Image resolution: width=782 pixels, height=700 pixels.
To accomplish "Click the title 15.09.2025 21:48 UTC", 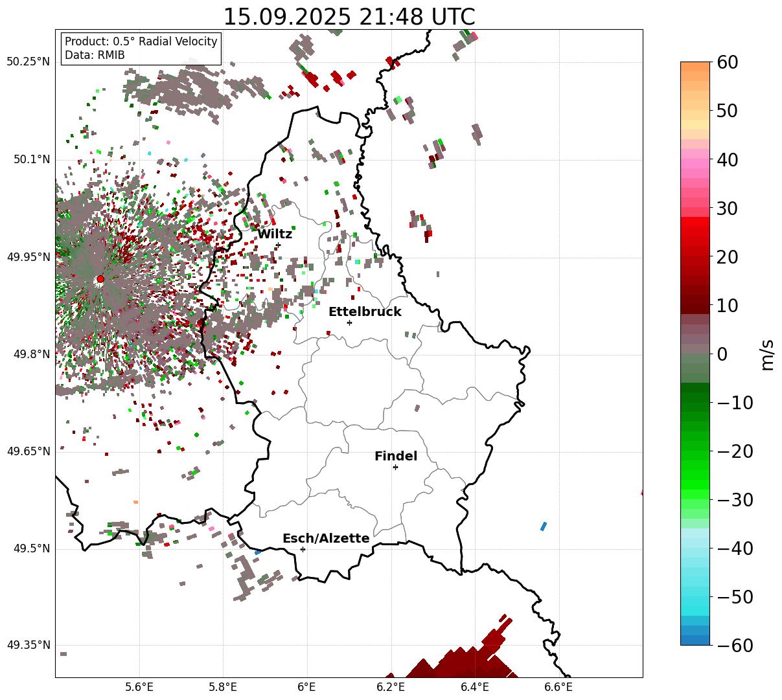I will tap(349, 16).
